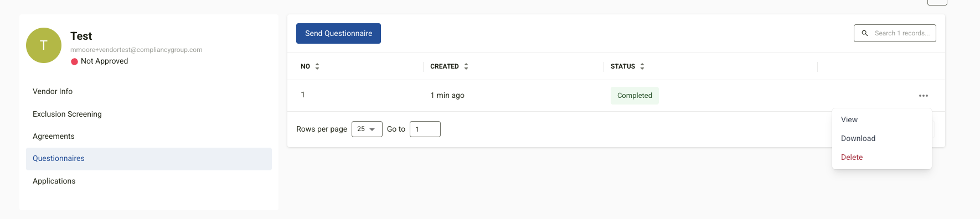980x219 pixels.
Task: Focus the Search records field
Action: [x=895, y=33]
